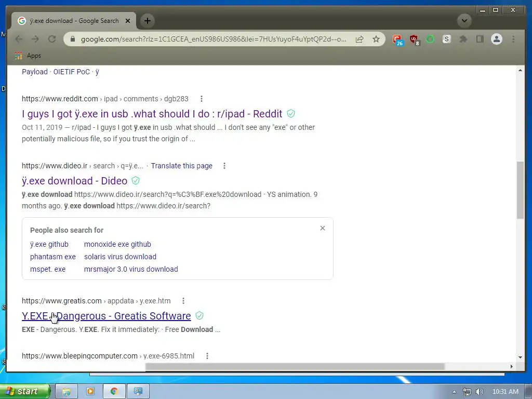Bookmark this page with the star icon
The height and width of the screenshot is (399, 532).
pyautogui.click(x=376, y=39)
